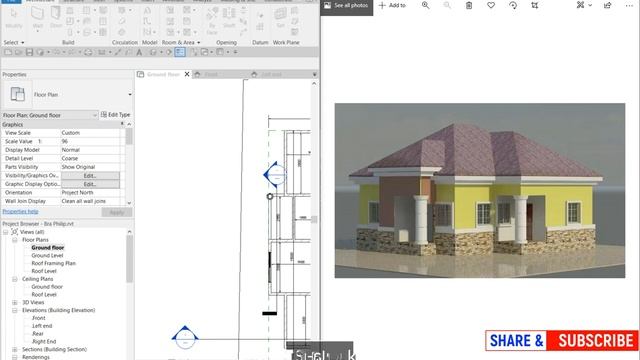The height and width of the screenshot is (360, 640).
Task: Select the Stair tool in Circulation panel
Action: pyautogui.click(x=122, y=32)
